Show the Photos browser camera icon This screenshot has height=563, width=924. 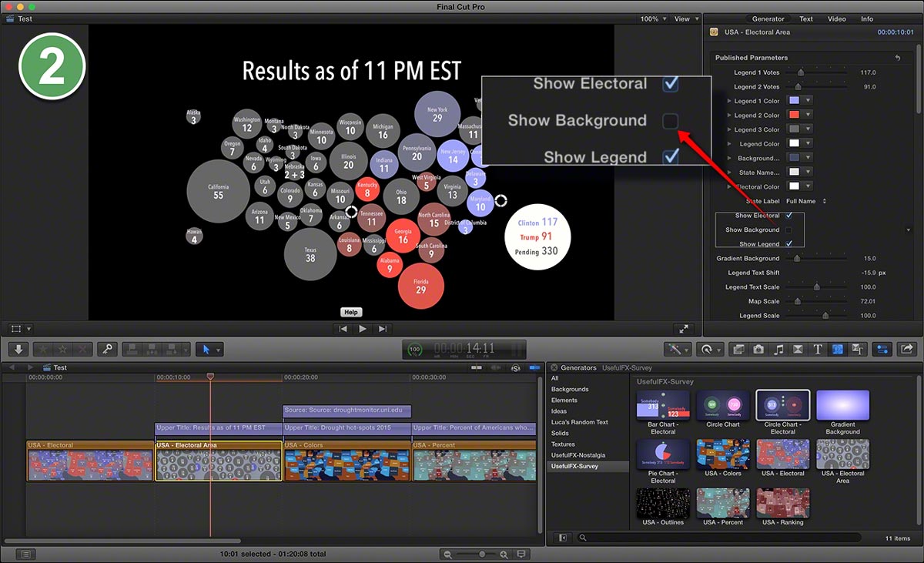(x=758, y=350)
